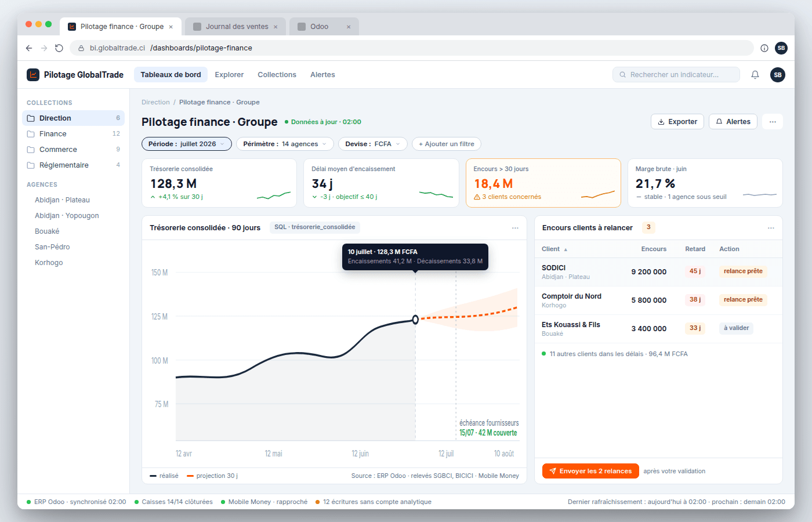The image size is (812, 522).
Task: Click the notification bell icon
Action: pos(755,75)
